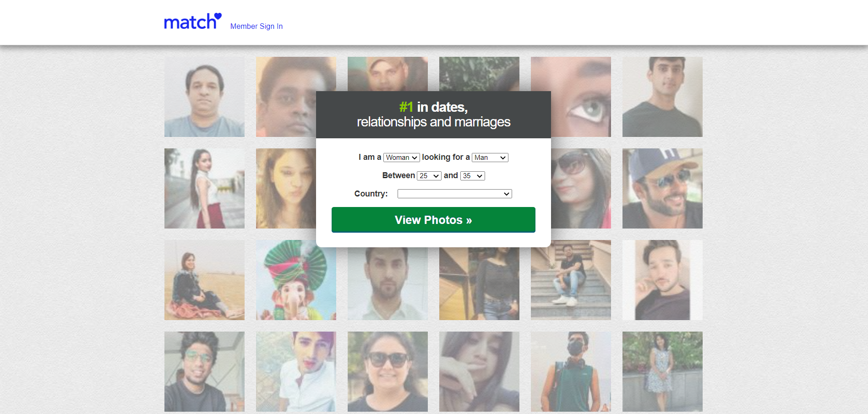Select top-row photo of man wearing a cap
The height and width of the screenshot is (414, 868).
[388, 74]
